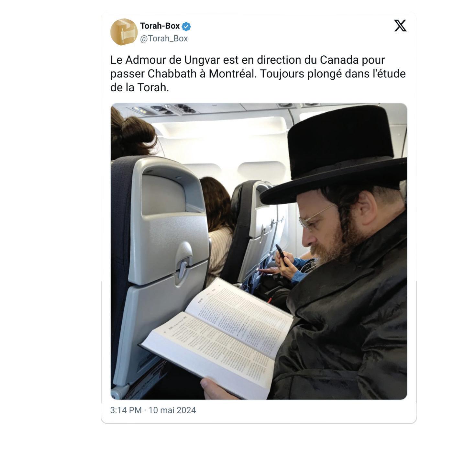Viewport: 476px width, 458px height.
Task: Open the Torah-Box profile avatar
Action: click(124, 32)
